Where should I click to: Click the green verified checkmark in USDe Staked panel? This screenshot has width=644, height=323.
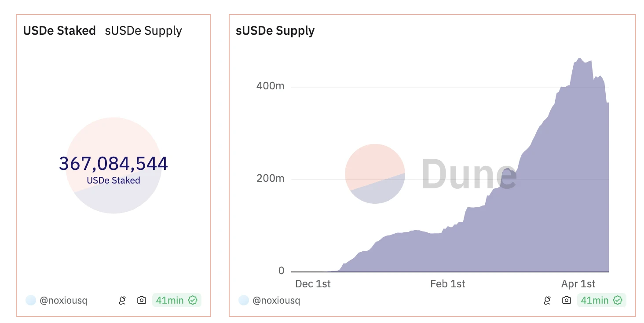(x=193, y=301)
